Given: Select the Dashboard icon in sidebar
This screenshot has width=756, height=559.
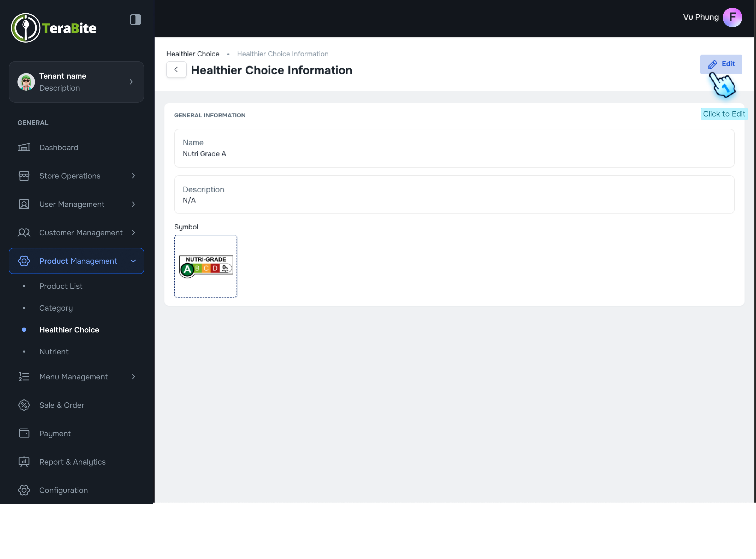Looking at the screenshot, I should (x=24, y=147).
